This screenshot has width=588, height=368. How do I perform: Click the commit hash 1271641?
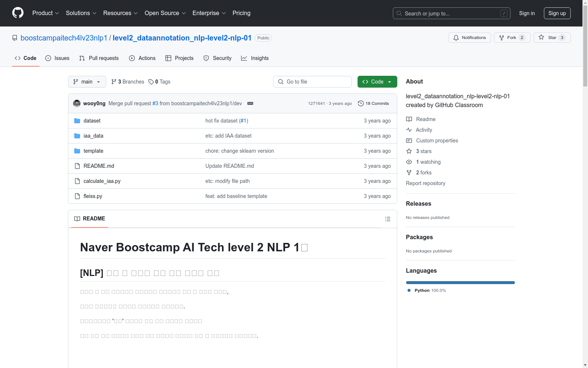click(x=316, y=103)
